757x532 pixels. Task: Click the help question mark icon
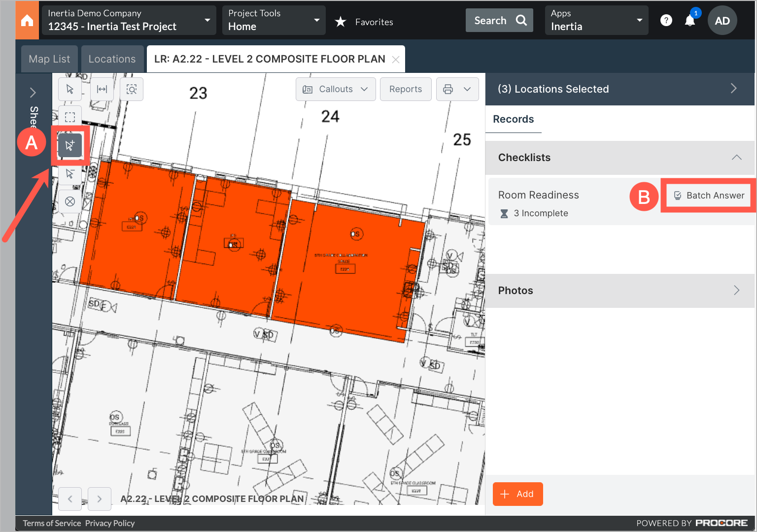(666, 20)
